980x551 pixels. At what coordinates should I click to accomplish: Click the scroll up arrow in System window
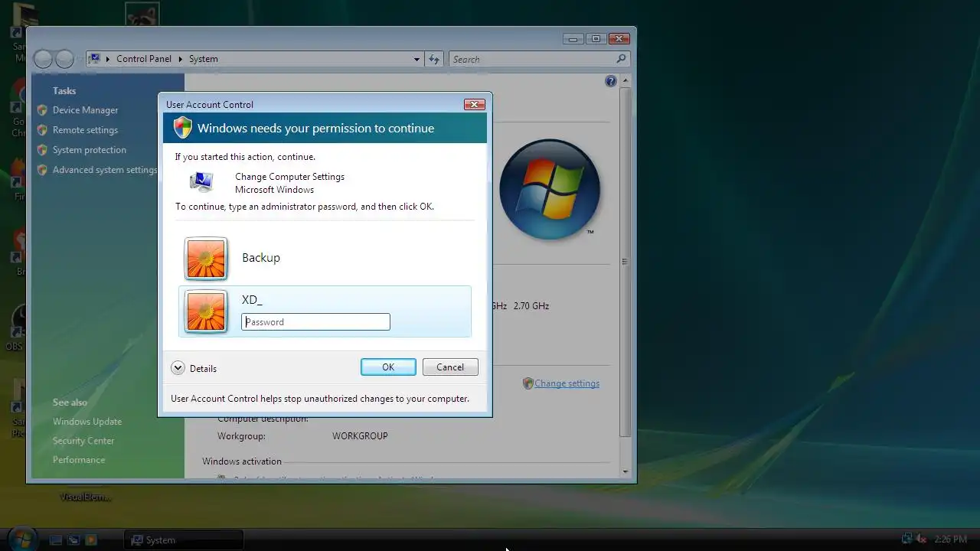click(x=625, y=80)
